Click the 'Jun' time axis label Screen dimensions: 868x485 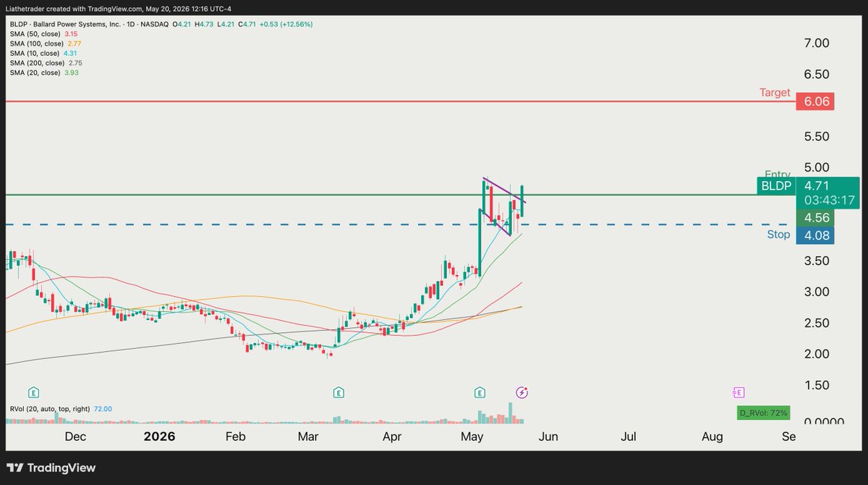click(x=548, y=436)
